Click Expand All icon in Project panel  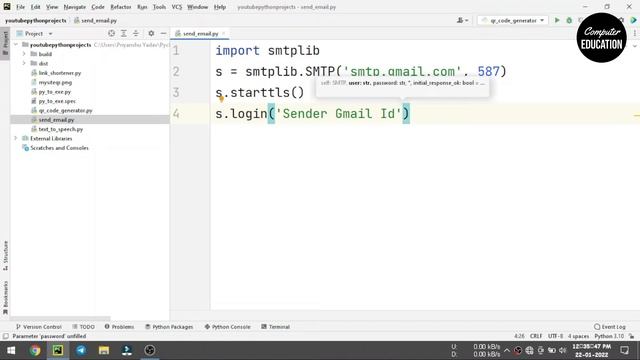(x=124, y=33)
